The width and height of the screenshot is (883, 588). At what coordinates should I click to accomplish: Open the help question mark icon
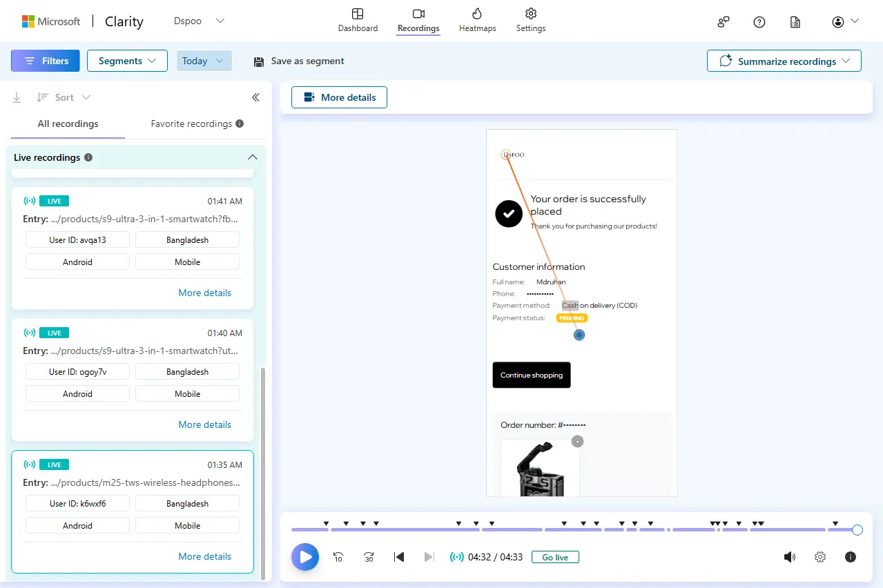pos(759,22)
